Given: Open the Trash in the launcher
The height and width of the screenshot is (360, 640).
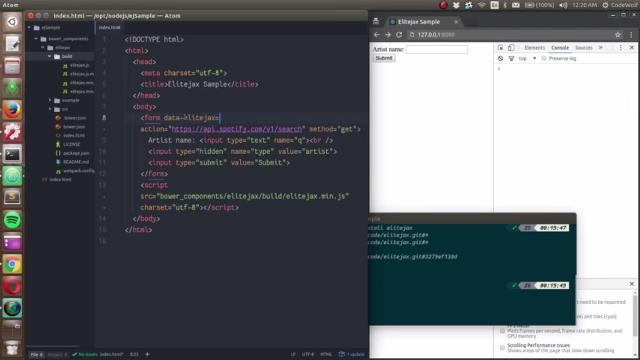Looking at the screenshot, I should [12, 348].
